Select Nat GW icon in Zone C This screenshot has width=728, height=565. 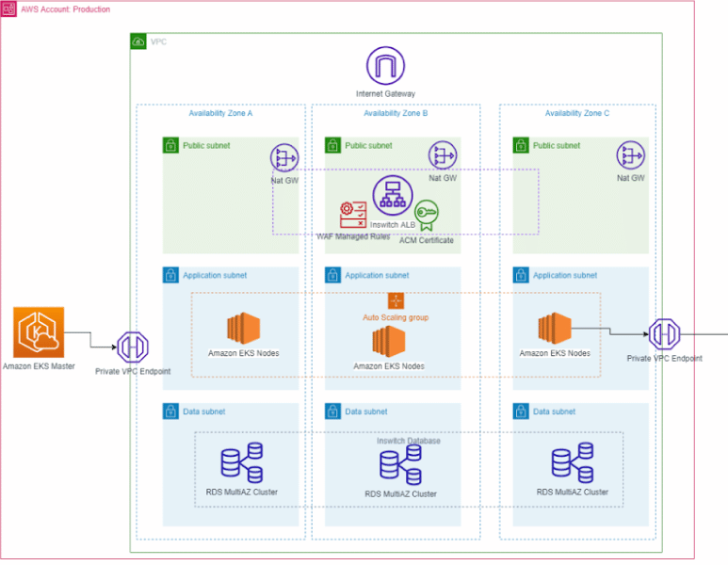[630, 155]
